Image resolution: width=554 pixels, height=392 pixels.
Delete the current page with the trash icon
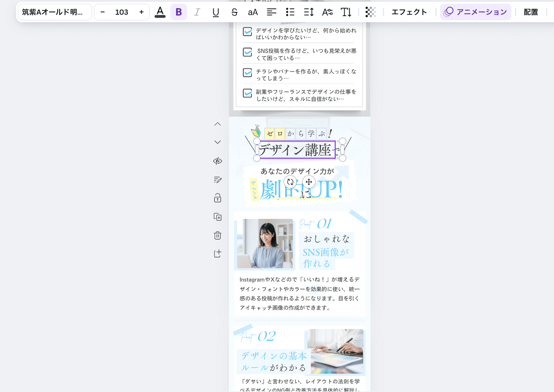217,235
